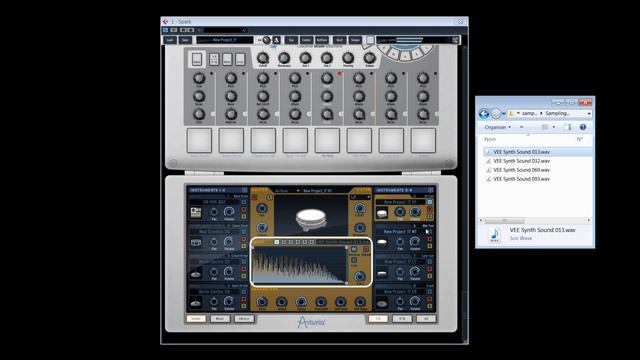Screen dimensions: 640x360
Task: Switch to the Studio tab
Action: (x=196, y=319)
